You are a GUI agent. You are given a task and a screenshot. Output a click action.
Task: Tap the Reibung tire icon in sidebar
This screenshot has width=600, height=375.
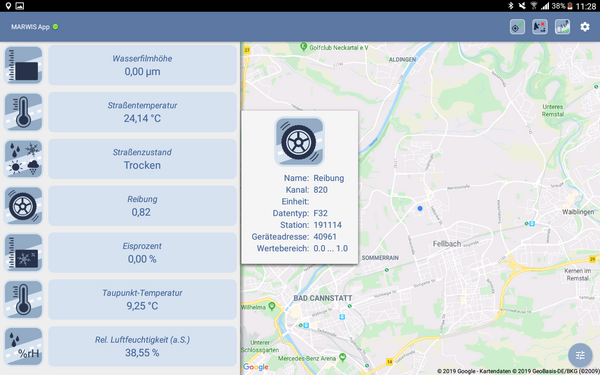point(23,206)
